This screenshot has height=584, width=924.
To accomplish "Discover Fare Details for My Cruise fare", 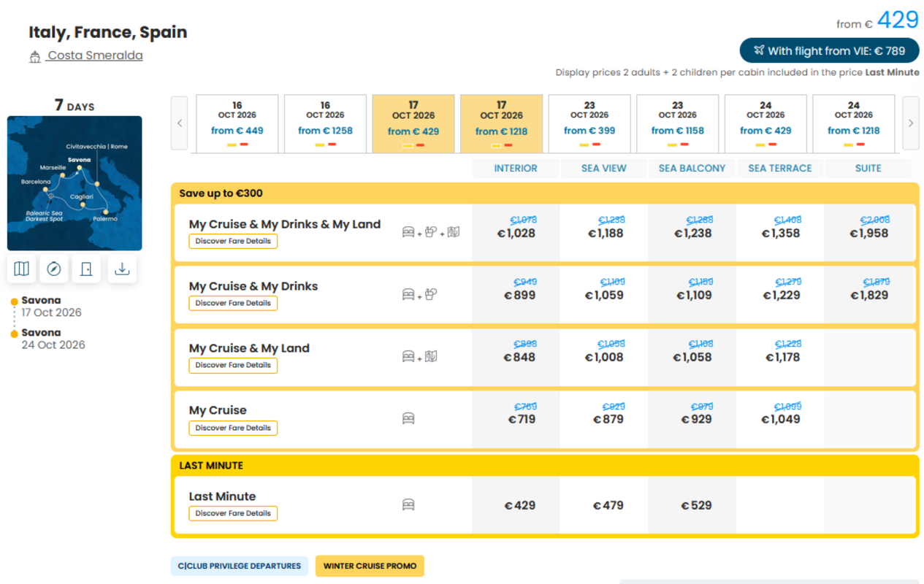I will coord(233,428).
